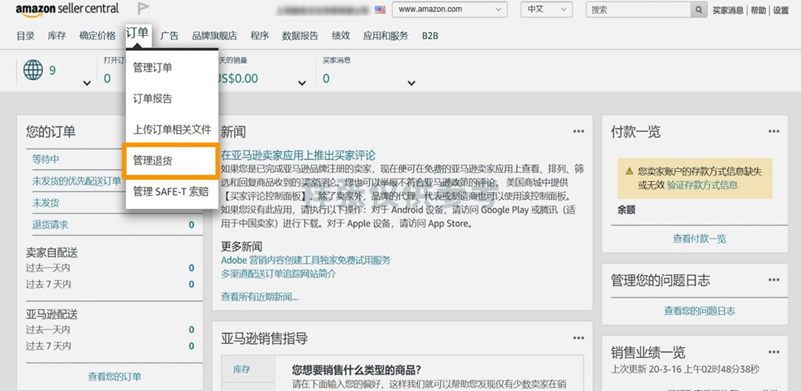Click the 退货请求 count value
This screenshot has height=391, width=801.
click(x=192, y=225)
